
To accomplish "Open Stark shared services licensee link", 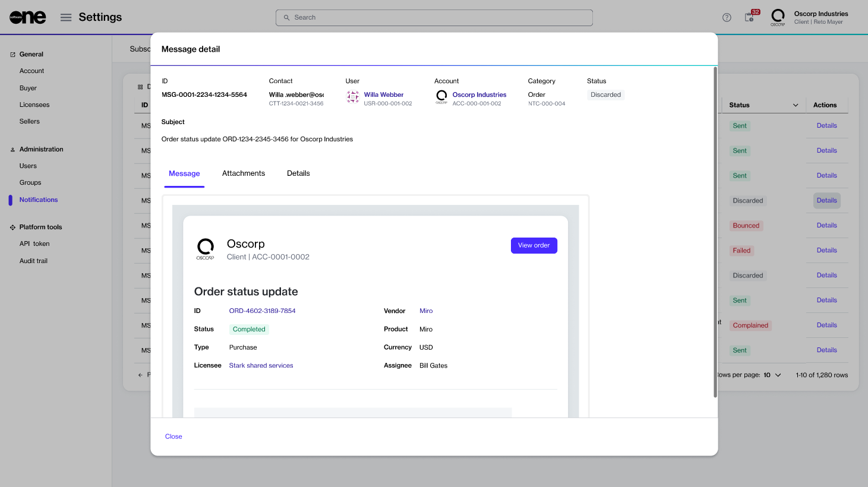I will pyautogui.click(x=261, y=365).
